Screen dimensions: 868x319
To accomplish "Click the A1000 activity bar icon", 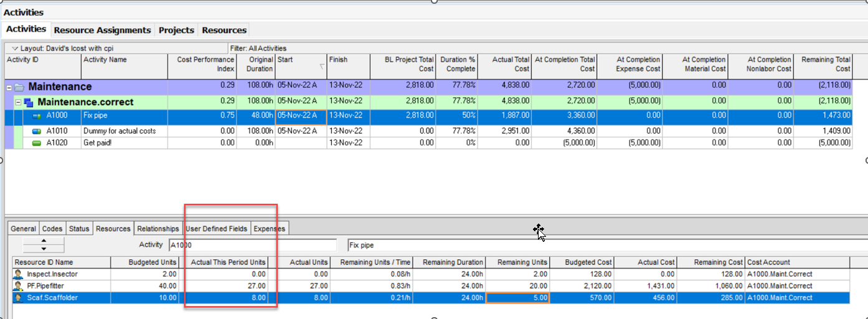I will click(37, 115).
